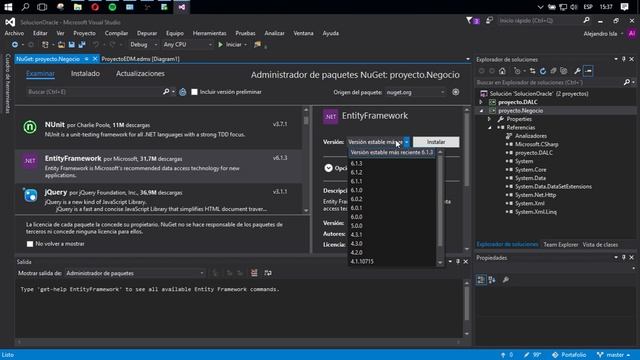
Task: Toggle Word Wrap icon in Output panel
Action: pos(268,273)
